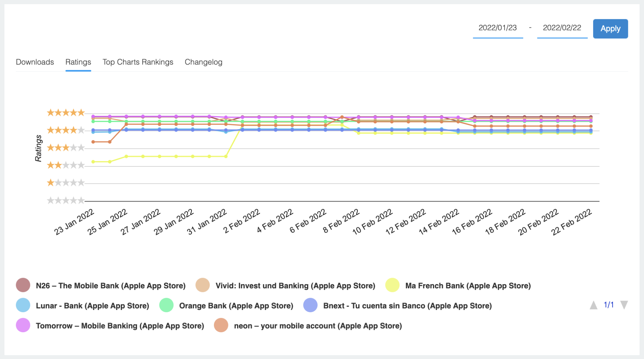Click end date field 2022/02/22

click(x=562, y=28)
